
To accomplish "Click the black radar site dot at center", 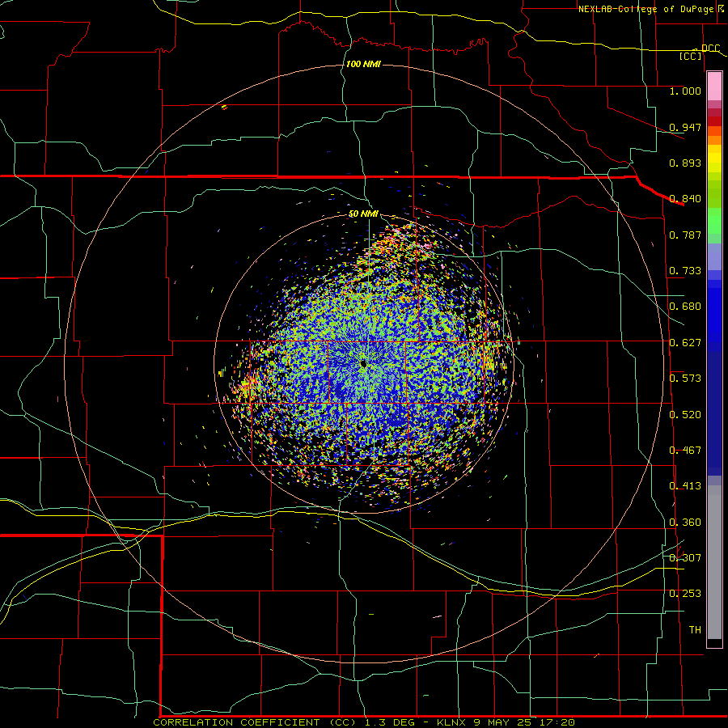I will point(363,364).
